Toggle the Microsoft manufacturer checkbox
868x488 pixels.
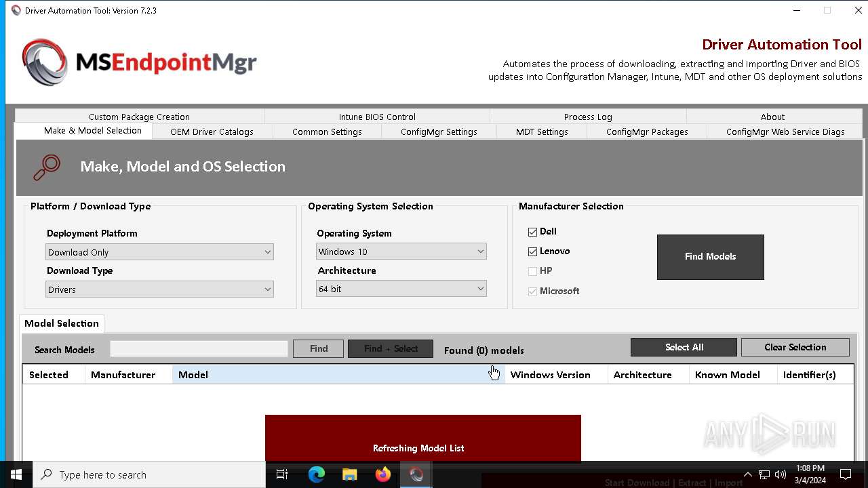(532, 291)
